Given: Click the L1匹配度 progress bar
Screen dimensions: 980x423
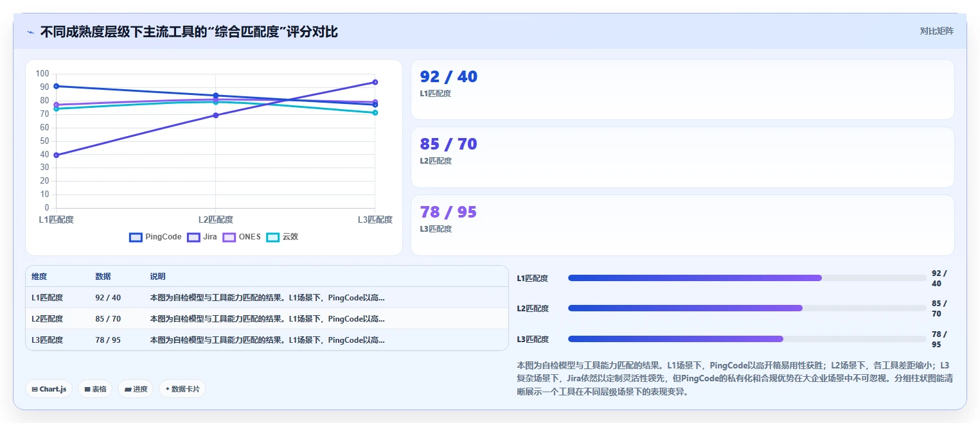Looking at the screenshot, I should point(747,278).
